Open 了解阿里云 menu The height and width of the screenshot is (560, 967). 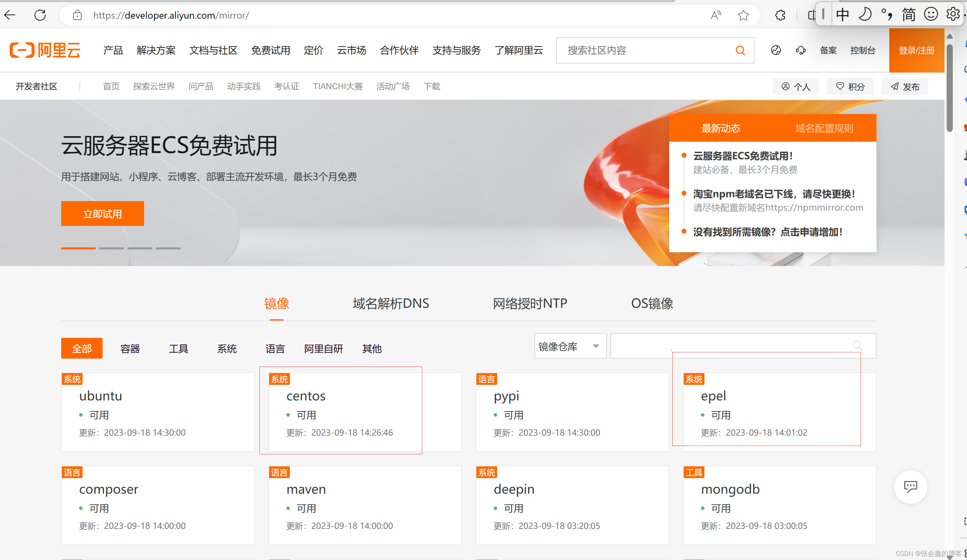(519, 50)
